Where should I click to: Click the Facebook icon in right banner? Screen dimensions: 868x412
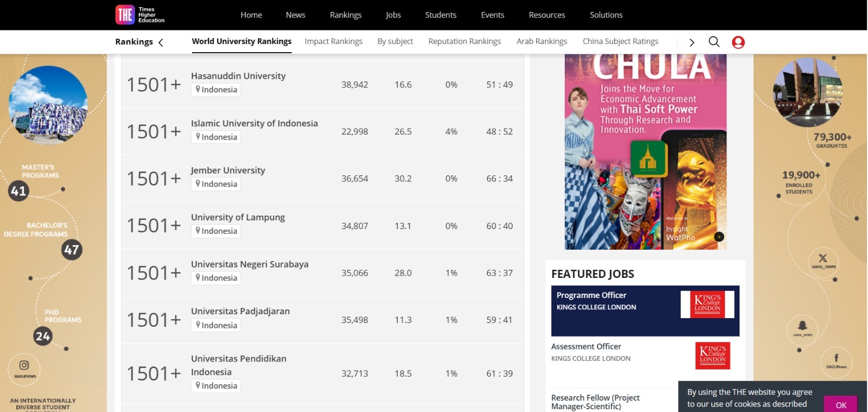pos(836,358)
